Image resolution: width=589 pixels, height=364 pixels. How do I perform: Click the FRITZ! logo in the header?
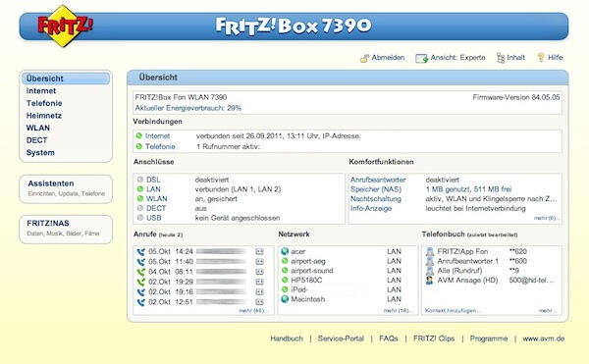click(x=66, y=26)
